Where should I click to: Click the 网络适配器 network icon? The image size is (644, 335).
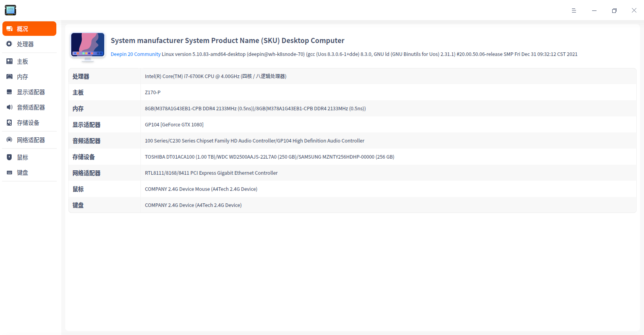[x=9, y=140]
